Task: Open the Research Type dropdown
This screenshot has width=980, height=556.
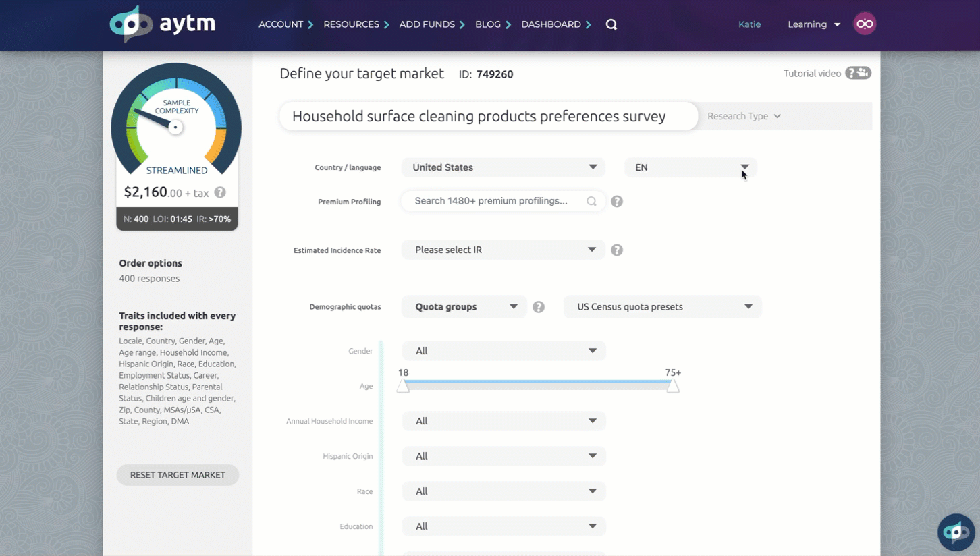Action: pos(744,116)
